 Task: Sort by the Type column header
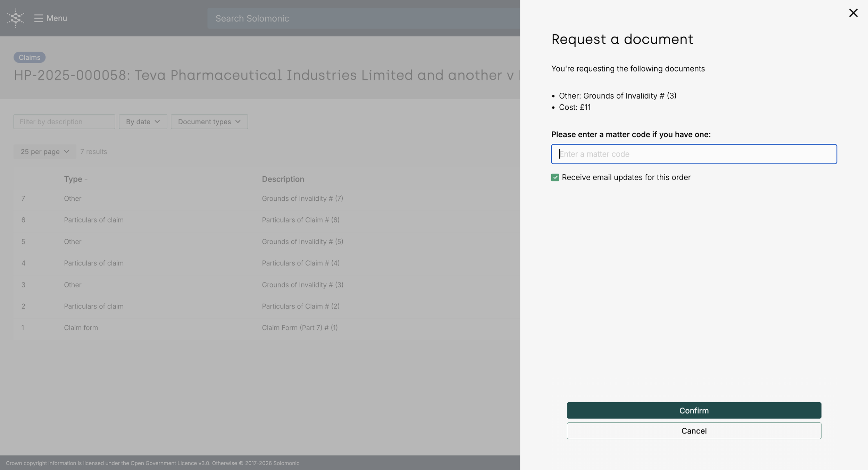click(x=73, y=179)
